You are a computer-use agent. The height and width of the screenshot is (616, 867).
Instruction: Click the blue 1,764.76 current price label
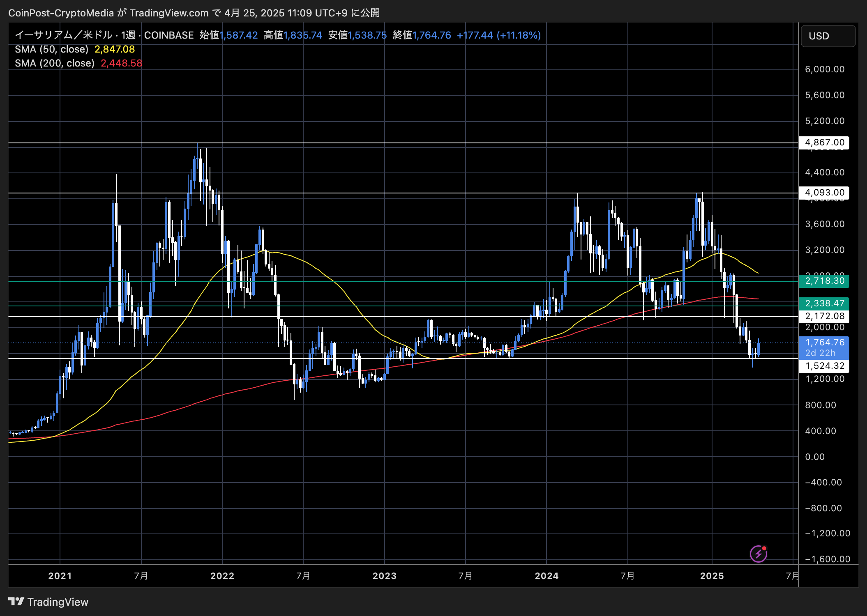click(x=824, y=342)
